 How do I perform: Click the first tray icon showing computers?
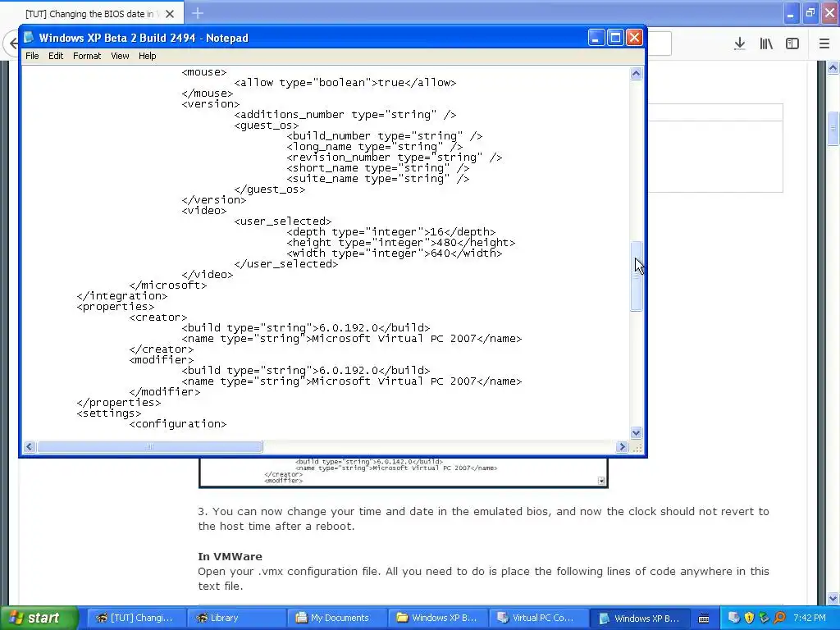click(x=734, y=618)
